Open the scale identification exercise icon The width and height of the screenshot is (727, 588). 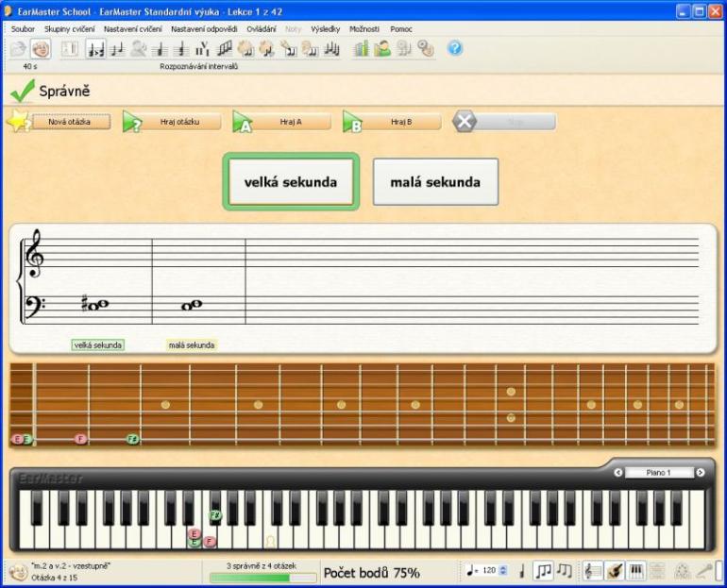pyautogui.click(x=225, y=49)
